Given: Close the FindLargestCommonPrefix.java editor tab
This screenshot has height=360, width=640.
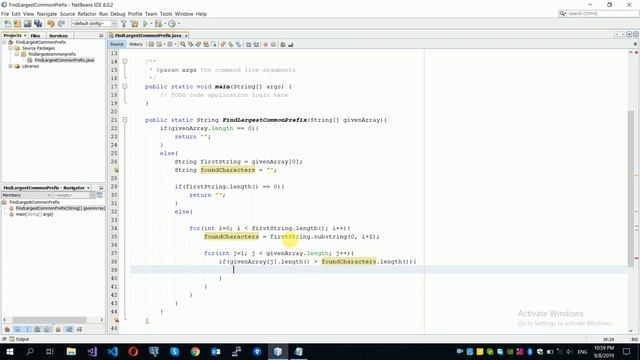Looking at the screenshot, I should [186, 36].
